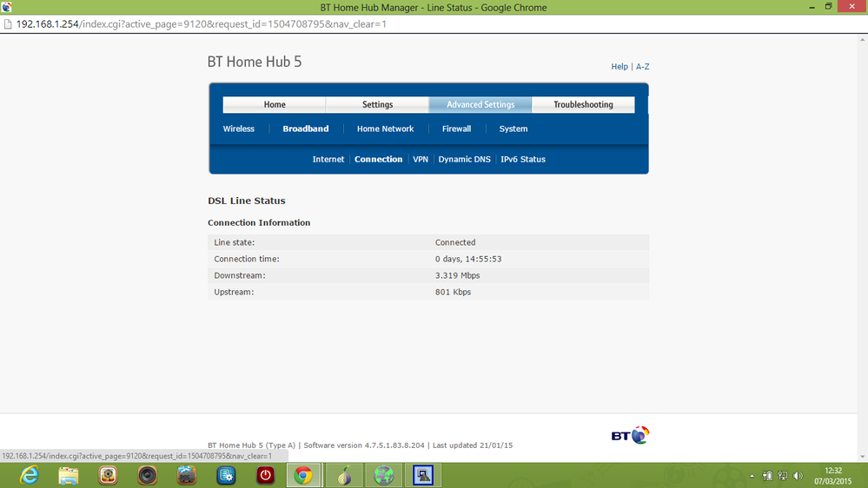Select the Broadband section
Screen dimensions: 868x488
pos(306,129)
